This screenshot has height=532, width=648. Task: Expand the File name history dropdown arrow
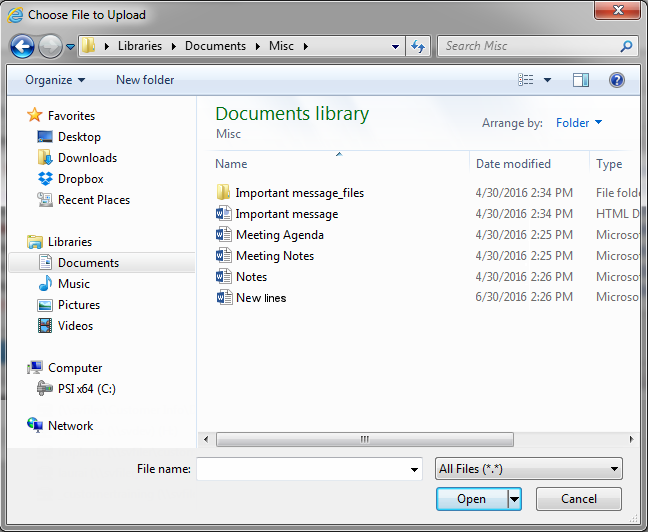415,470
